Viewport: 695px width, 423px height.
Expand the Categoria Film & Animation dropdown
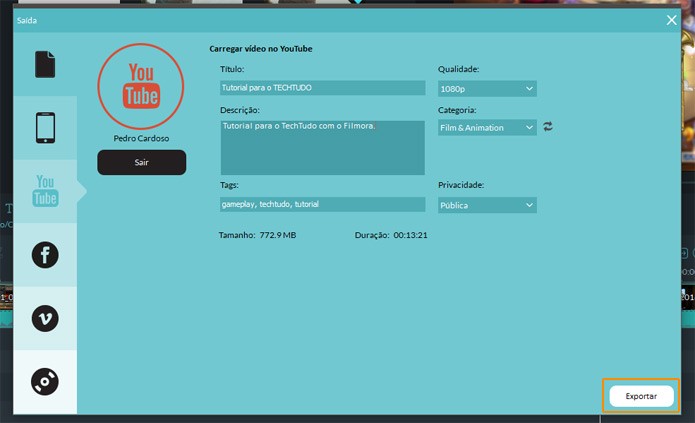(487, 128)
